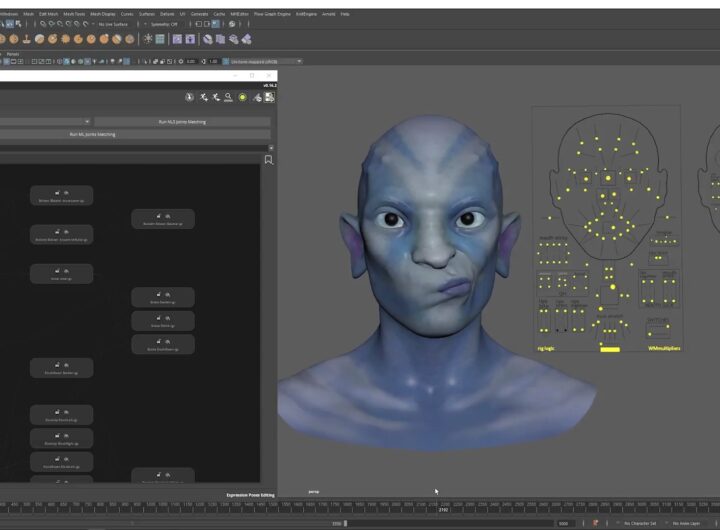The height and width of the screenshot is (530, 720).
Task: Click Run MLS Joints Matching button
Action: [182, 121]
